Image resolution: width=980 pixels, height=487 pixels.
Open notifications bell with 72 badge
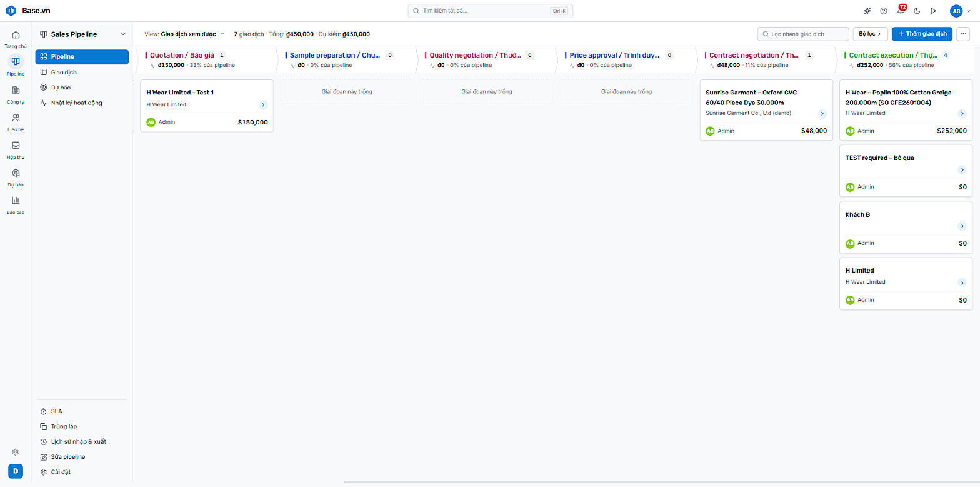point(901,11)
